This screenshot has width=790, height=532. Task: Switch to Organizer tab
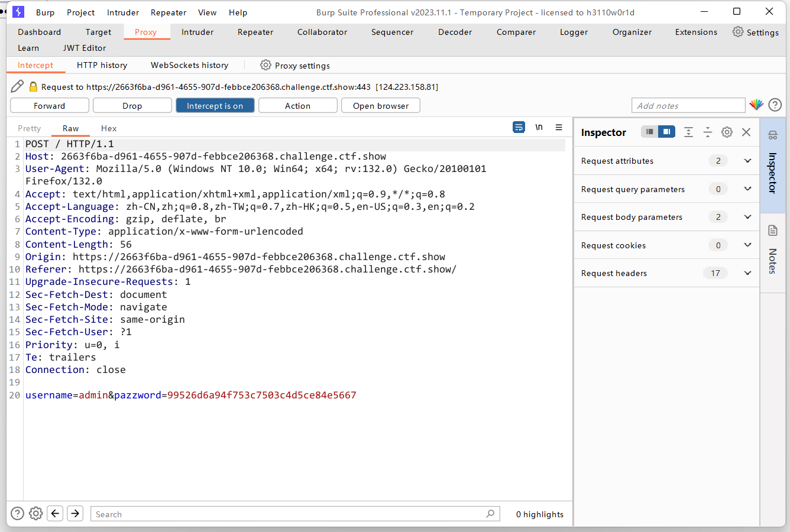(x=632, y=32)
